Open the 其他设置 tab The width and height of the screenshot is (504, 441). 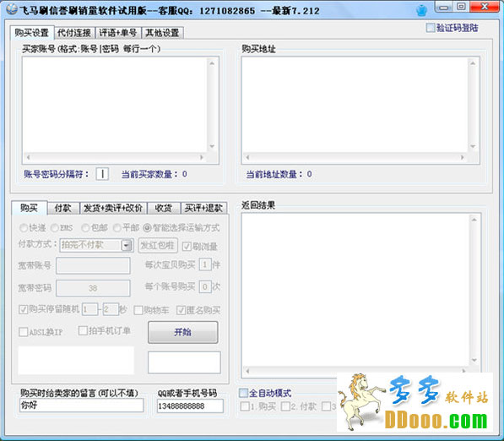(x=162, y=33)
